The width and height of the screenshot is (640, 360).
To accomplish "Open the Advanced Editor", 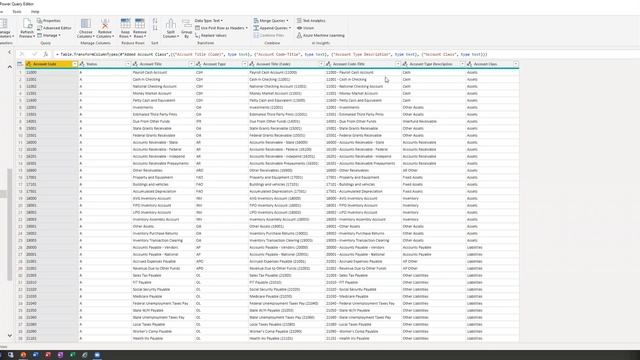I will click(54, 28).
